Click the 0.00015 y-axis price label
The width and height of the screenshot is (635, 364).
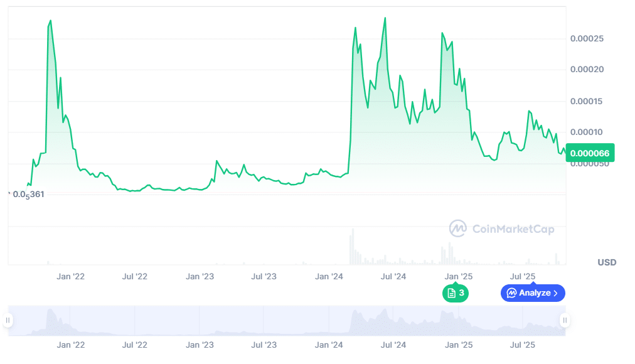pyautogui.click(x=586, y=102)
